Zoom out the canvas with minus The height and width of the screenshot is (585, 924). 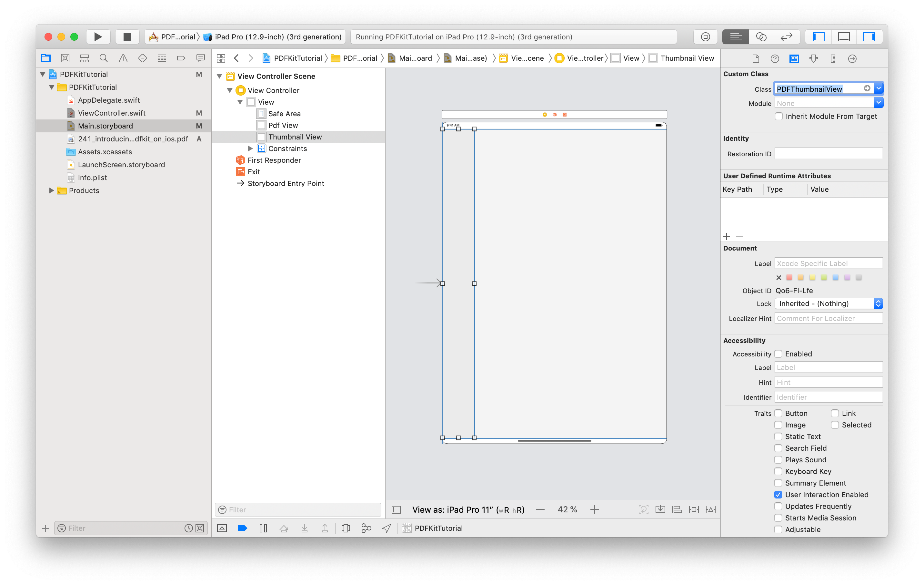[x=540, y=510]
